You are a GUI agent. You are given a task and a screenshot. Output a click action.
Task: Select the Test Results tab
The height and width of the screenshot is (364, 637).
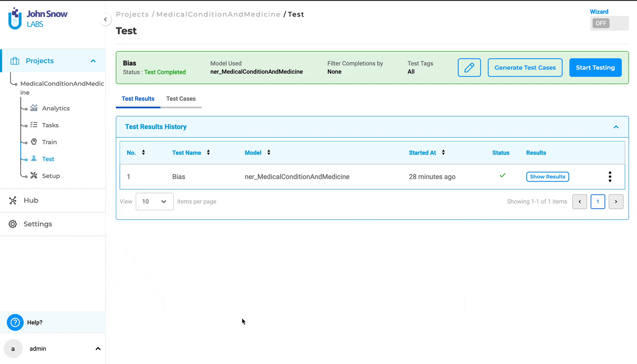pyautogui.click(x=138, y=98)
